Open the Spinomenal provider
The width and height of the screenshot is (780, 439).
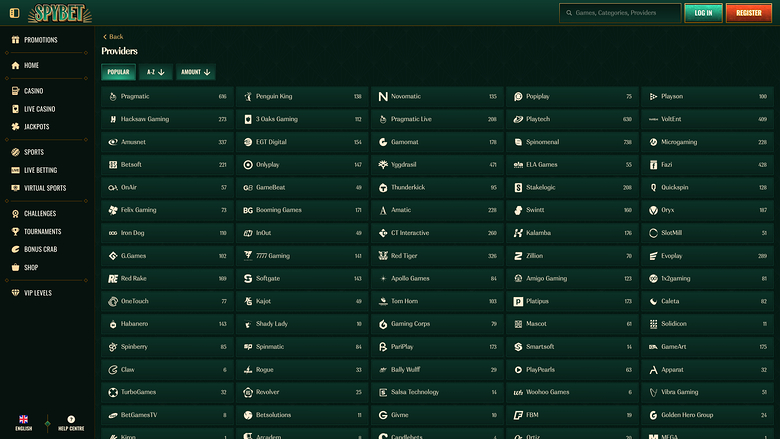(572, 142)
